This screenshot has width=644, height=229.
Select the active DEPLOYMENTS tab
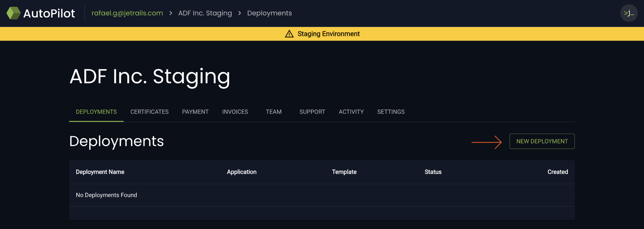click(96, 112)
